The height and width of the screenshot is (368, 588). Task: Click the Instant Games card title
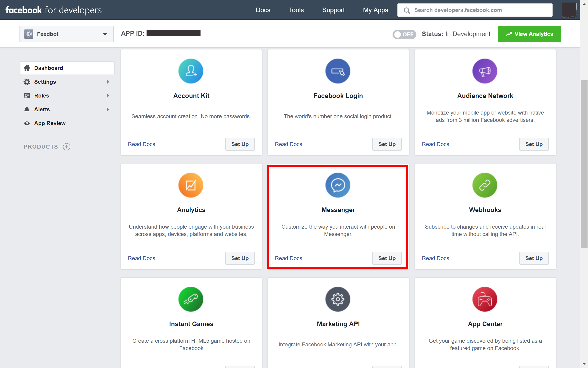191,324
